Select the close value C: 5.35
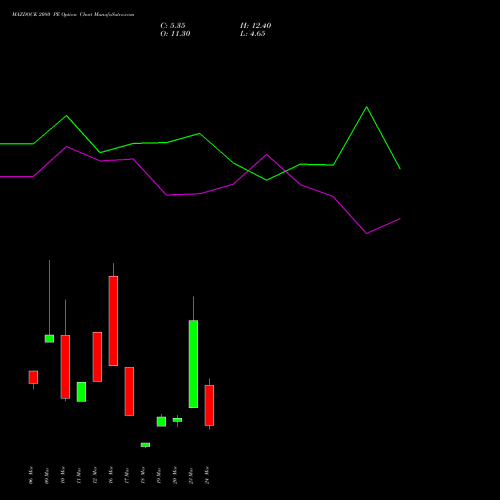 tap(173, 26)
